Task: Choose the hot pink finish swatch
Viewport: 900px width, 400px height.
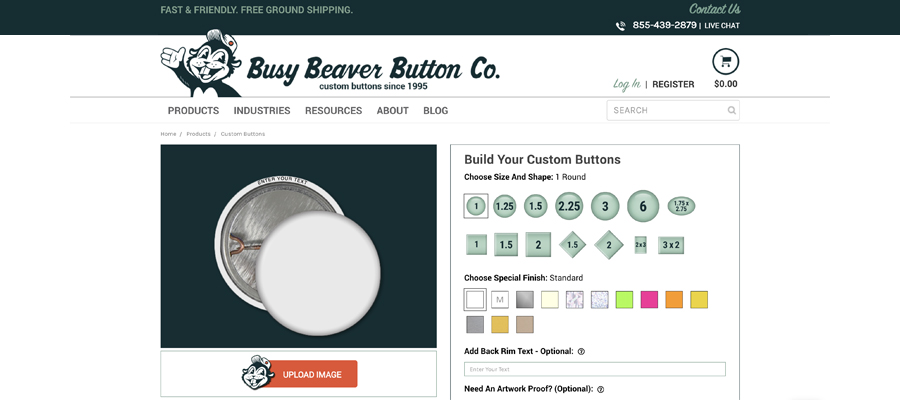Action: 649,300
